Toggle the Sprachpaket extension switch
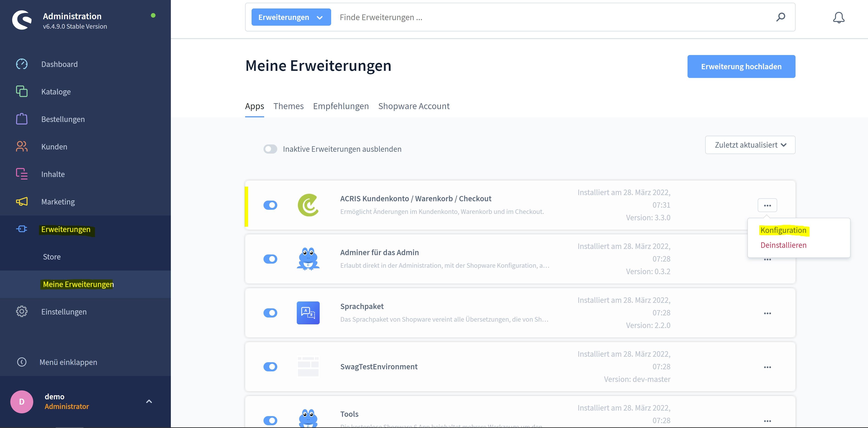868x428 pixels. [270, 313]
